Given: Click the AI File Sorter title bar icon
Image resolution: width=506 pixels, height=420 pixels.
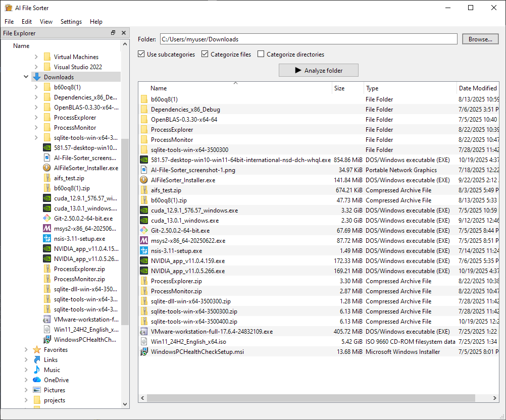Looking at the screenshot, I should pos(8,8).
